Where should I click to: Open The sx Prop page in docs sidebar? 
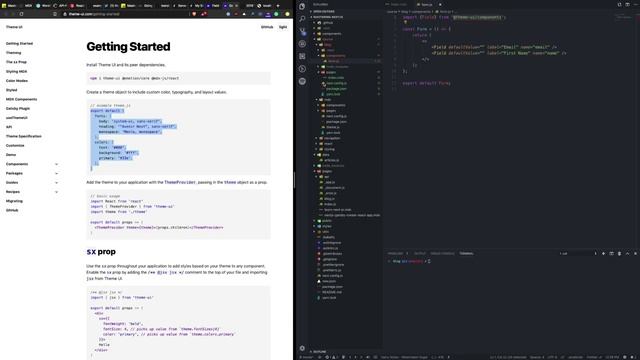point(16,62)
